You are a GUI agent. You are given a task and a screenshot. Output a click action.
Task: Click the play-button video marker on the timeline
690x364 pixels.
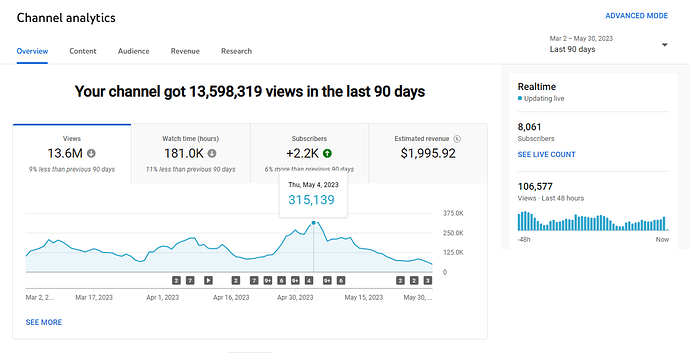[x=208, y=280]
